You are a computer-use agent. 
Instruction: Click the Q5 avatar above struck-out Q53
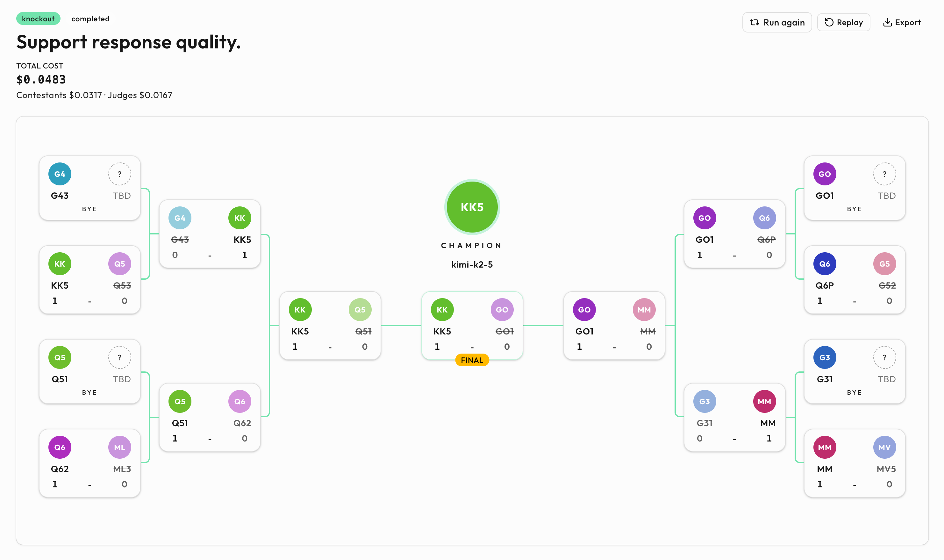tap(120, 264)
